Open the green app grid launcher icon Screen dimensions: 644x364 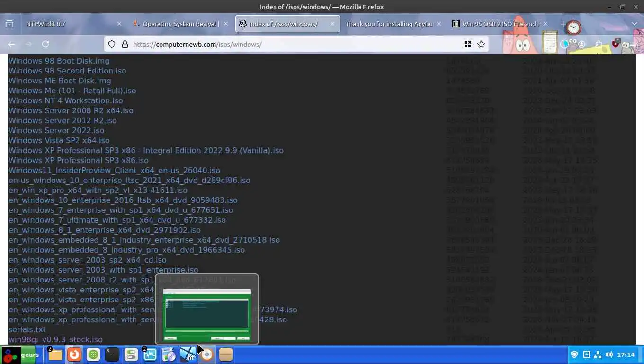coord(93,355)
